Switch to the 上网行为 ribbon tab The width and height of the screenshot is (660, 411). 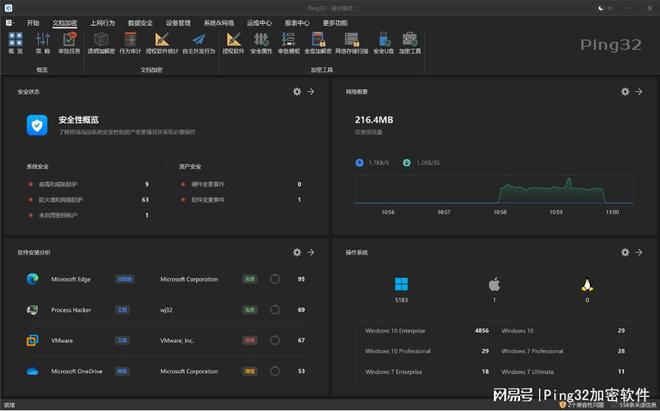click(x=102, y=22)
